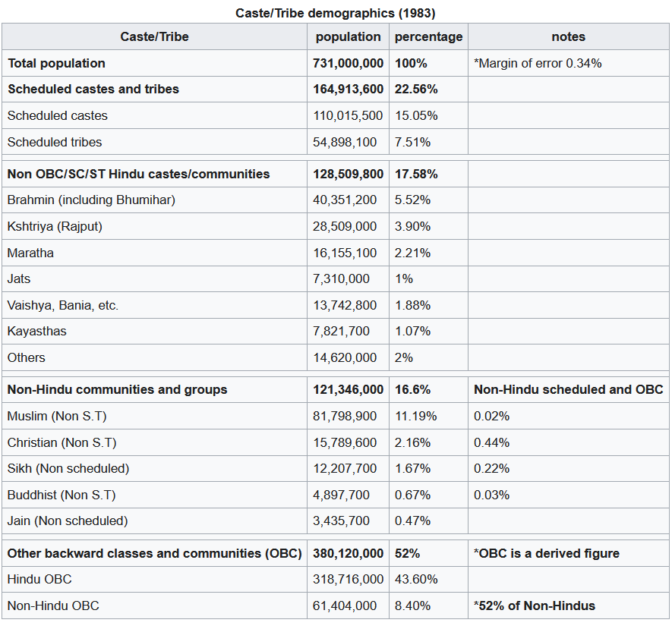This screenshot has width=672, height=626.
Task: Click the Vaishya, Bania, etc. cell
Action: [x=63, y=305]
